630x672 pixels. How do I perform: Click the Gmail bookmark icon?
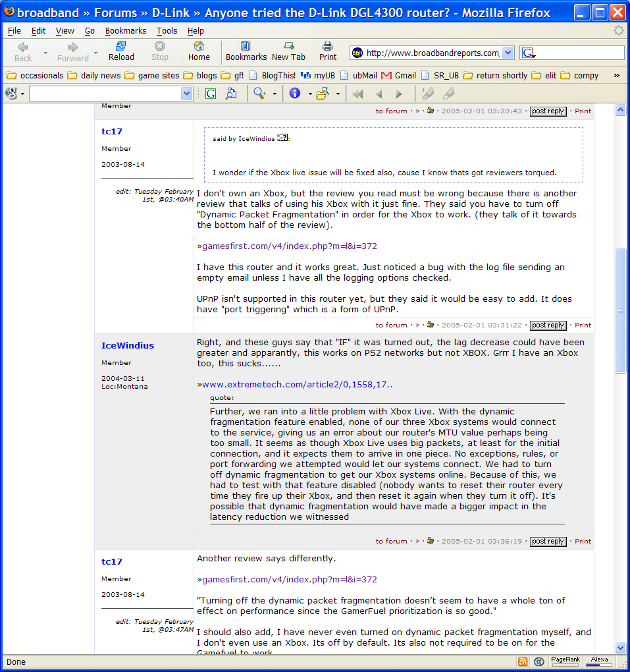[386, 75]
